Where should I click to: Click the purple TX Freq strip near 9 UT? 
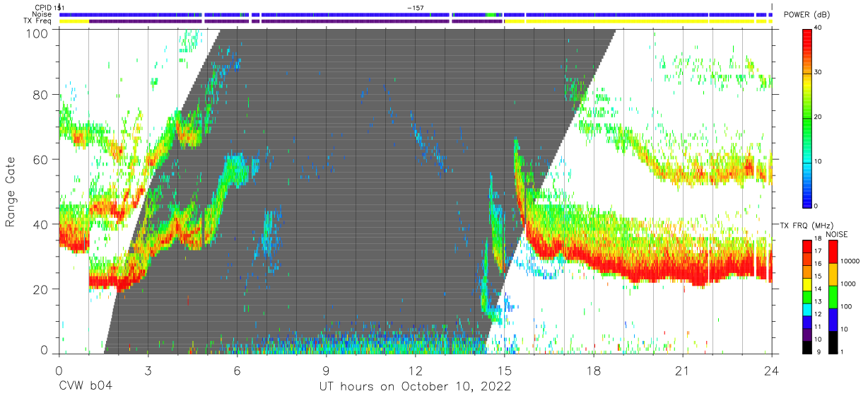(356, 21)
